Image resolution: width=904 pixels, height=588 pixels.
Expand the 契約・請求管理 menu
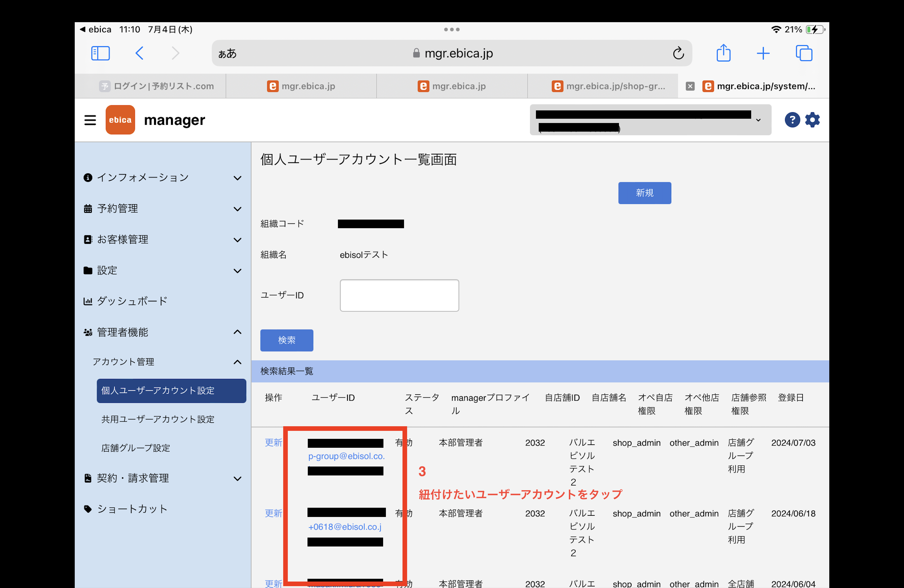coord(163,478)
